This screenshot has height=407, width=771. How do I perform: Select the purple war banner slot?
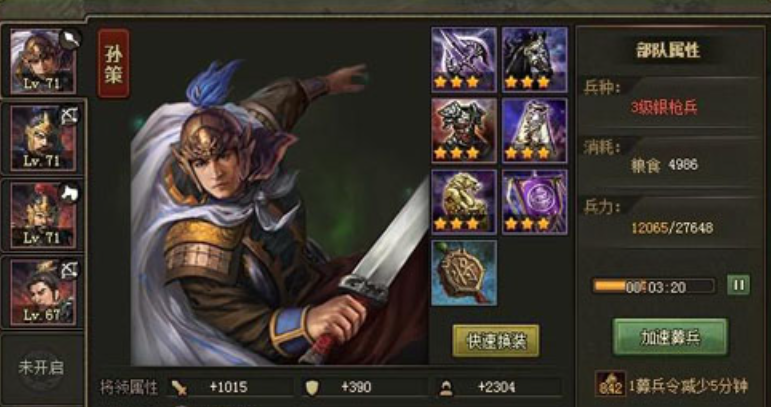pyautogui.click(x=534, y=202)
